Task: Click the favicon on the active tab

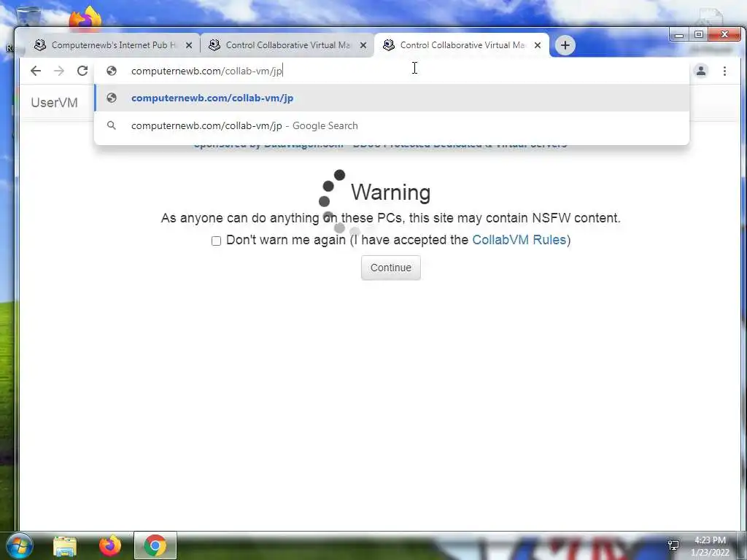Action: point(389,45)
